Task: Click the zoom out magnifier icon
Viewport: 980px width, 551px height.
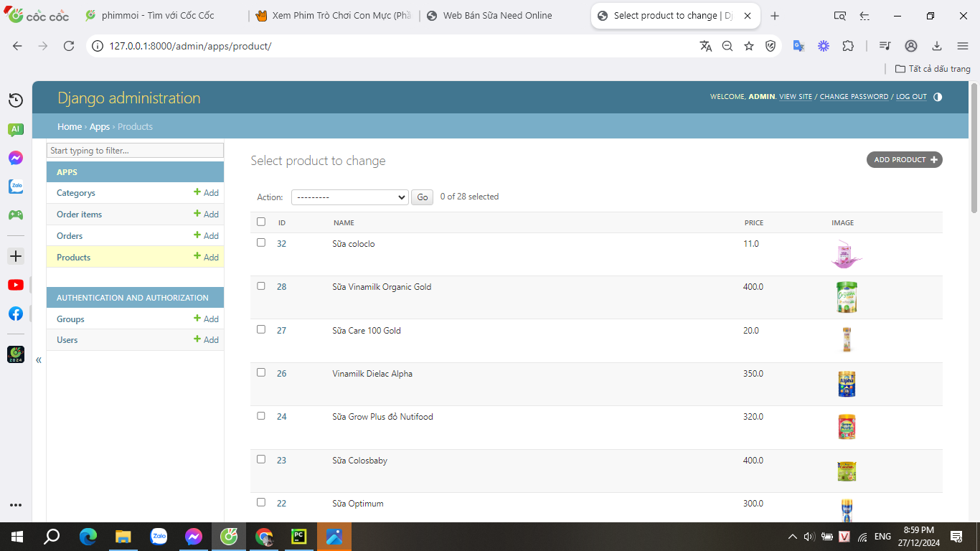Action: pyautogui.click(x=727, y=46)
